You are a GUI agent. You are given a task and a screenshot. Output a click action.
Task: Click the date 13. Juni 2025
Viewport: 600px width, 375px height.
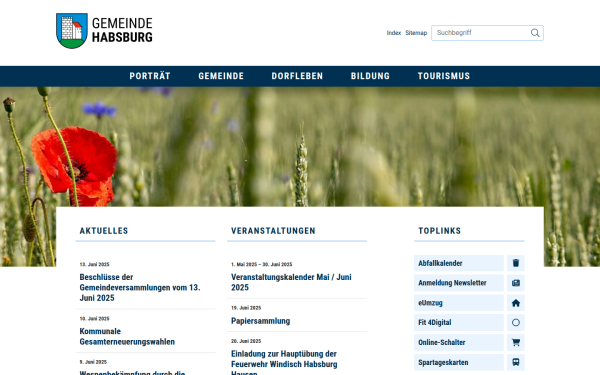coord(95,264)
